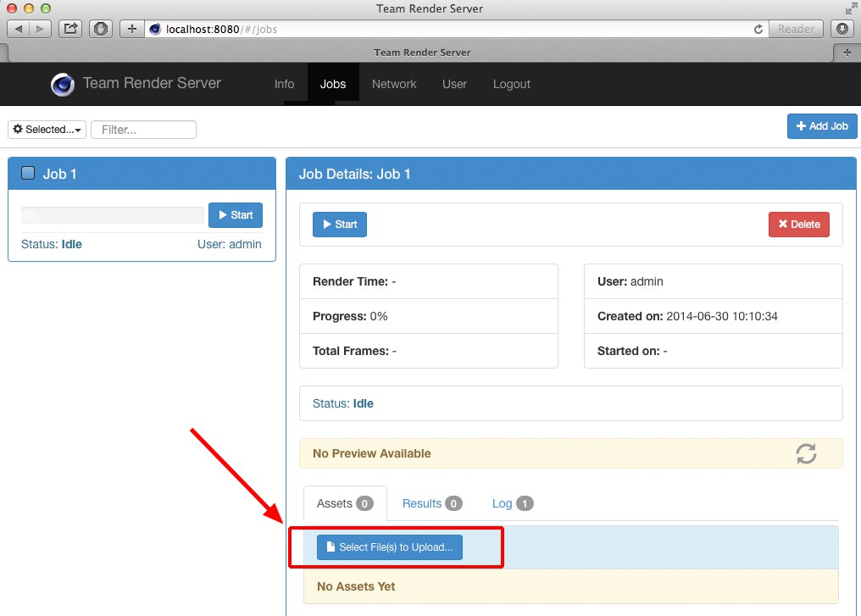Viewport: 861px width, 616px height.
Task: Delete Job 1 with the red button
Action: tap(798, 225)
